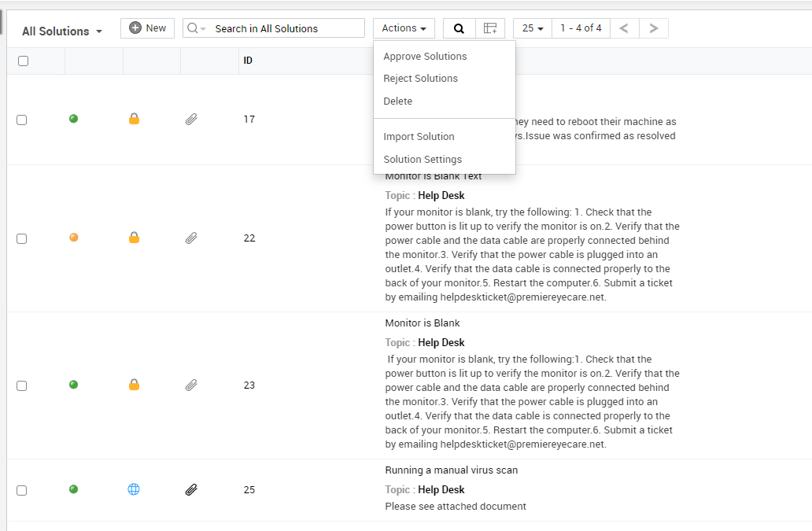
Task: Click the New solution button
Action: pyautogui.click(x=148, y=28)
